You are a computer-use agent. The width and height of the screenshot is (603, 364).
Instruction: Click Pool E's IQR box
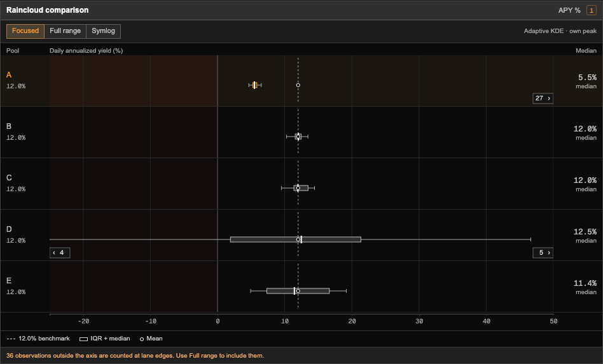tap(298, 291)
